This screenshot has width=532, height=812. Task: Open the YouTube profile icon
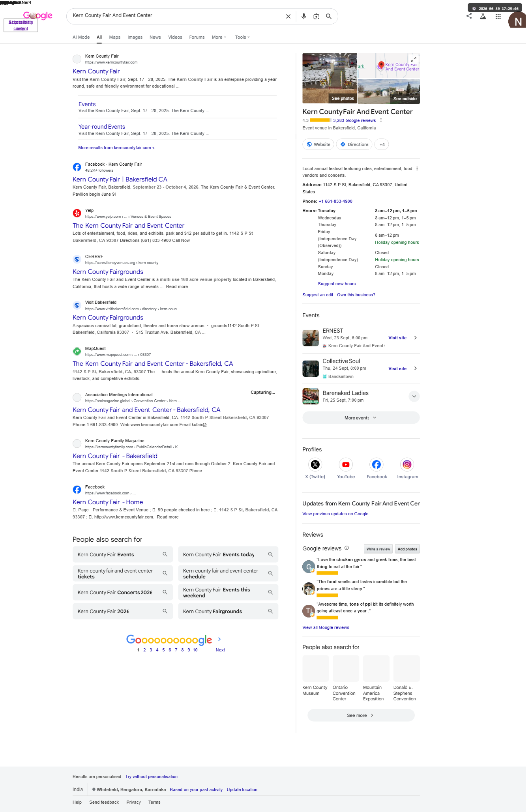click(346, 464)
